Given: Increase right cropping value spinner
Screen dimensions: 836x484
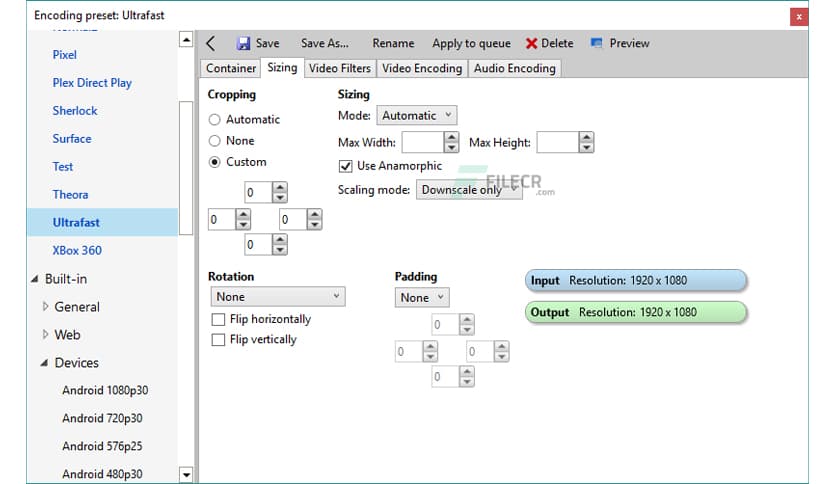Looking at the screenshot, I should [315, 214].
